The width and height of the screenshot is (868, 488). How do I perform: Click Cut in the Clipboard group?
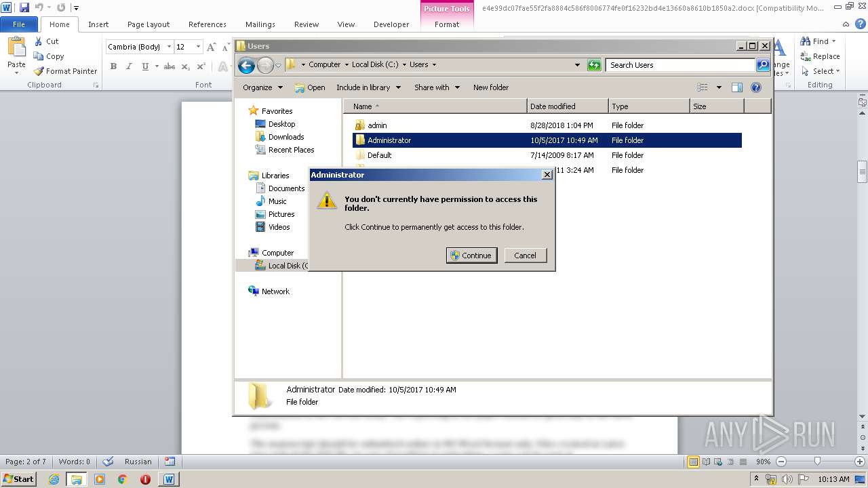pos(47,41)
